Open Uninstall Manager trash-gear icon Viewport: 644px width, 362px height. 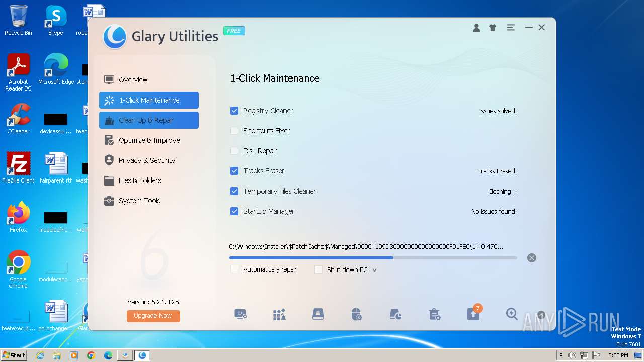[x=434, y=315]
